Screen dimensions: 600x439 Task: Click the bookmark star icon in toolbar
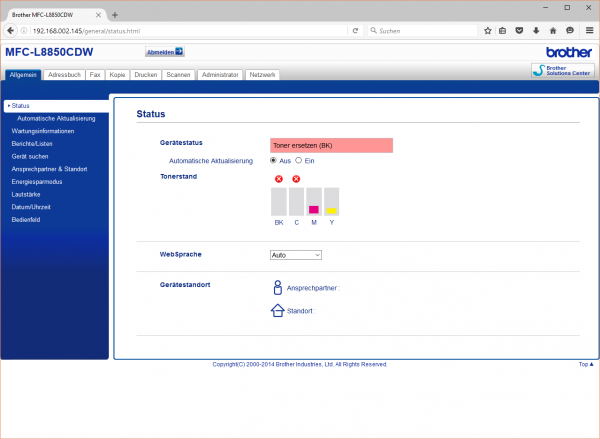coord(487,31)
